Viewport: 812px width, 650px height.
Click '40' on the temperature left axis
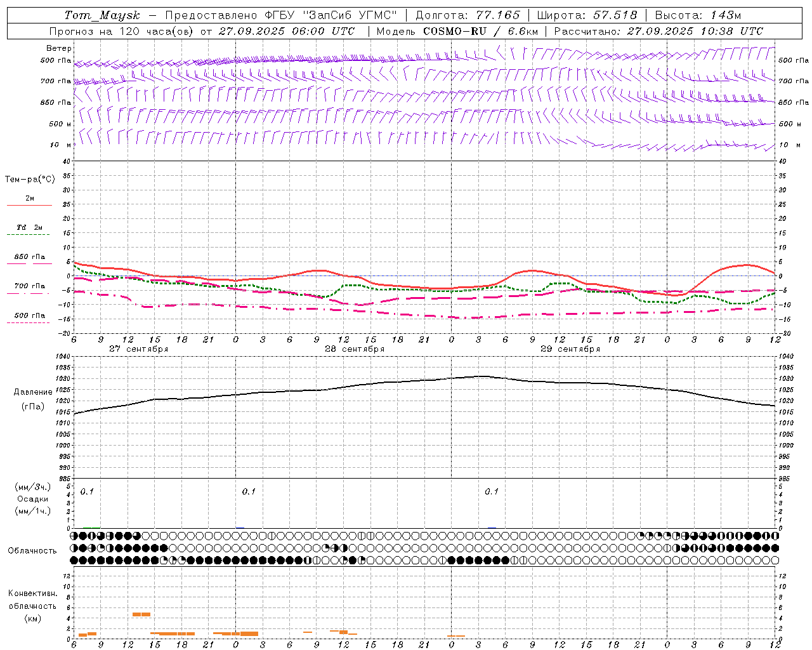[x=67, y=161]
